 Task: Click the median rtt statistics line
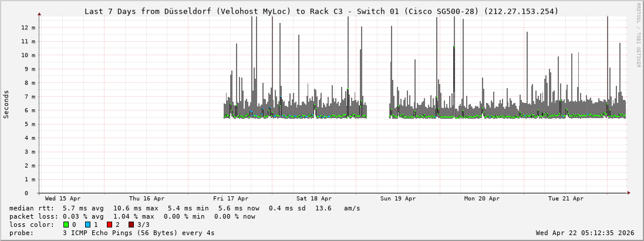(x=184, y=208)
